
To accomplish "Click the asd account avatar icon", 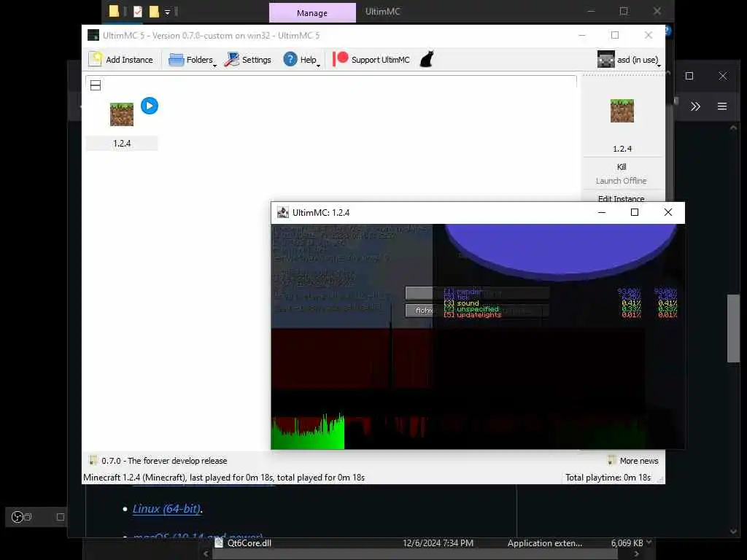I will 606,60.
